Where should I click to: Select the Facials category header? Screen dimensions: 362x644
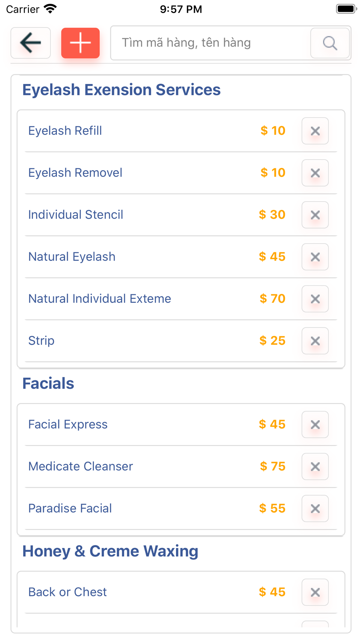[x=48, y=384]
